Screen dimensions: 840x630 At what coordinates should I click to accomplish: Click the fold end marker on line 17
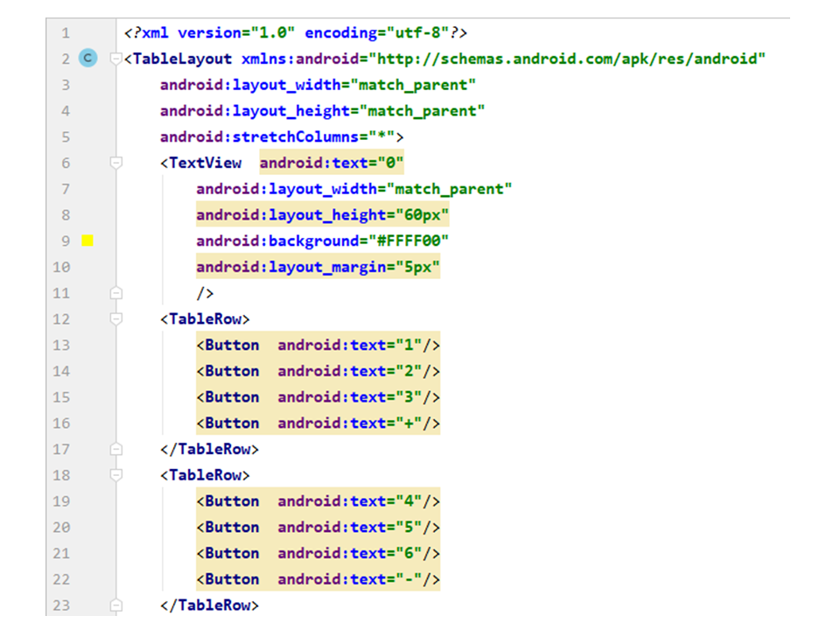pyautogui.click(x=116, y=449)
